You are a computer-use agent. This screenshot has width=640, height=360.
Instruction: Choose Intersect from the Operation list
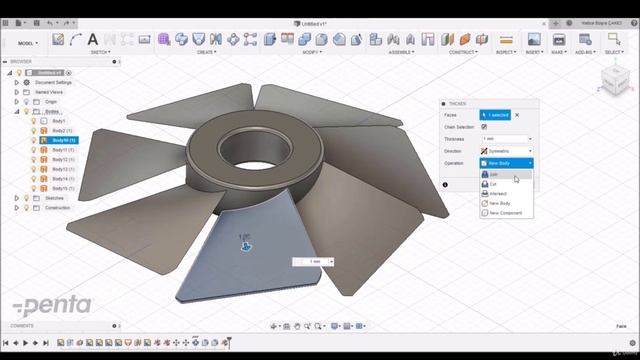click(507, 193)
